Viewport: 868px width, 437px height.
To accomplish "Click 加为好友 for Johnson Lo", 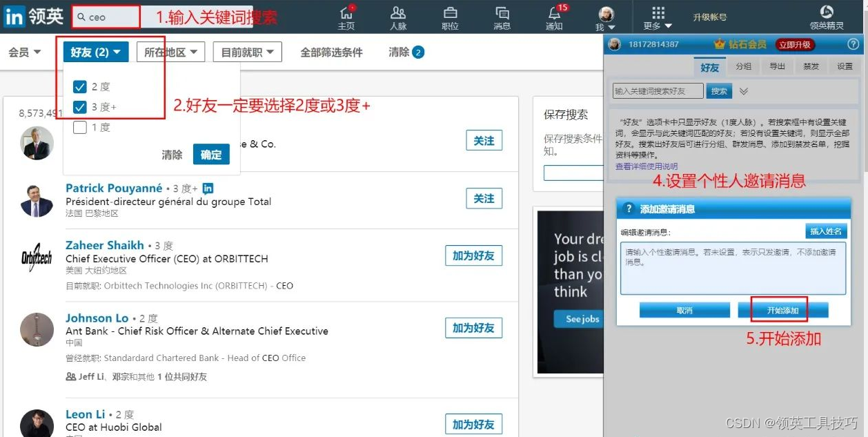I will point(473,328).
